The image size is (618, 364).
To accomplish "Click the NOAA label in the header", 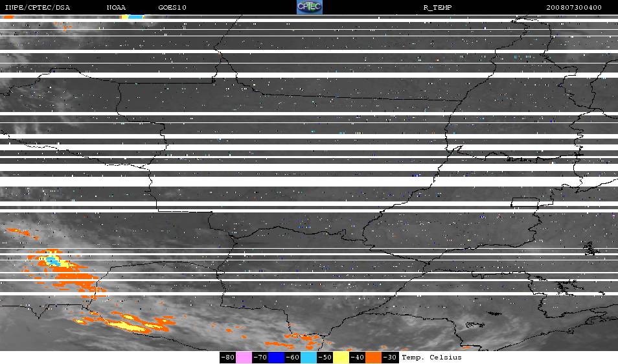I will pyautogui.click(x=117, y=8).
